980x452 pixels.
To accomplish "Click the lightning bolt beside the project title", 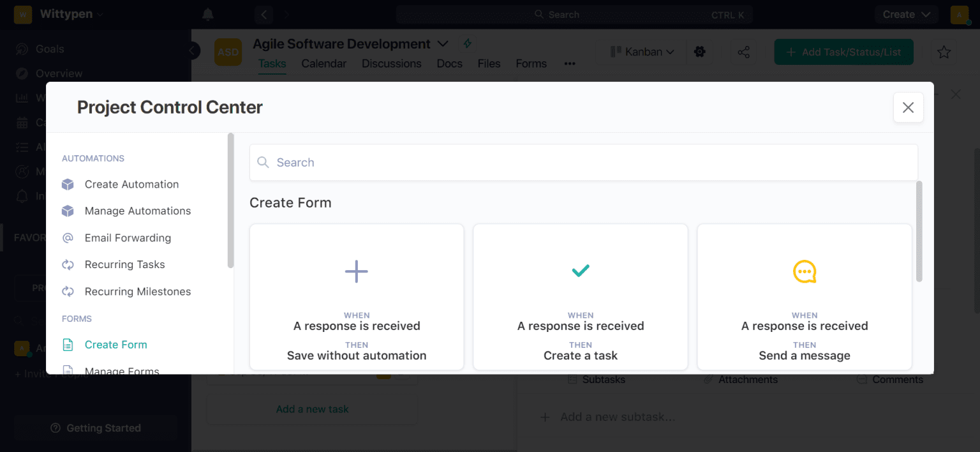I will click(x=467, y=43).
